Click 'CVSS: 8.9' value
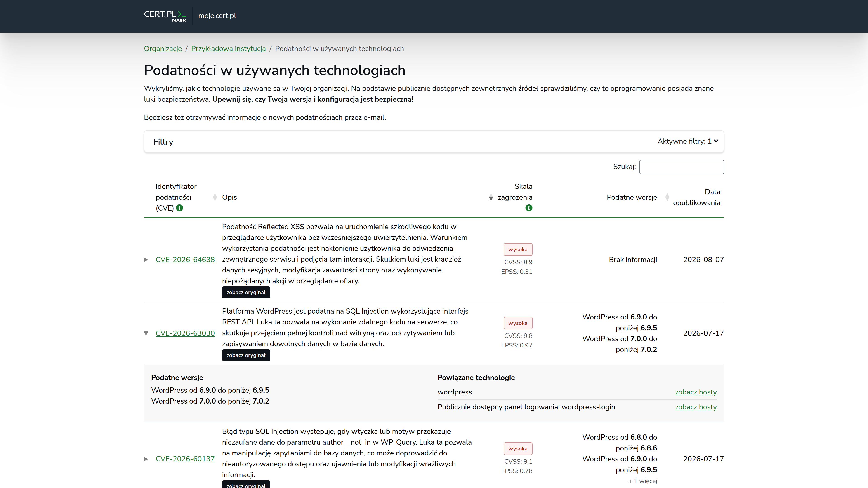Screen dimensions: 868x488 coord(518,262)
